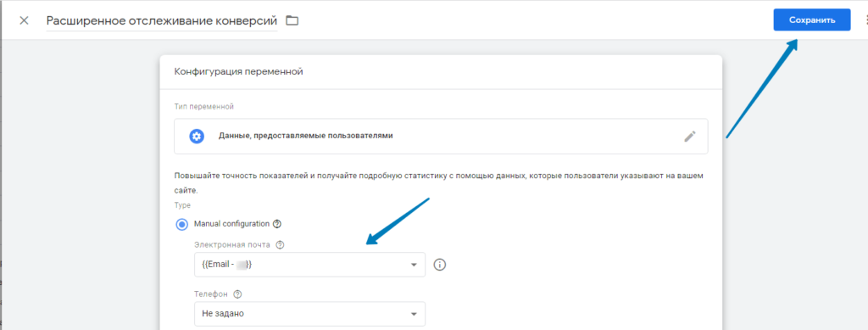Open help icon next to Manual configuration

pos(277,224)
